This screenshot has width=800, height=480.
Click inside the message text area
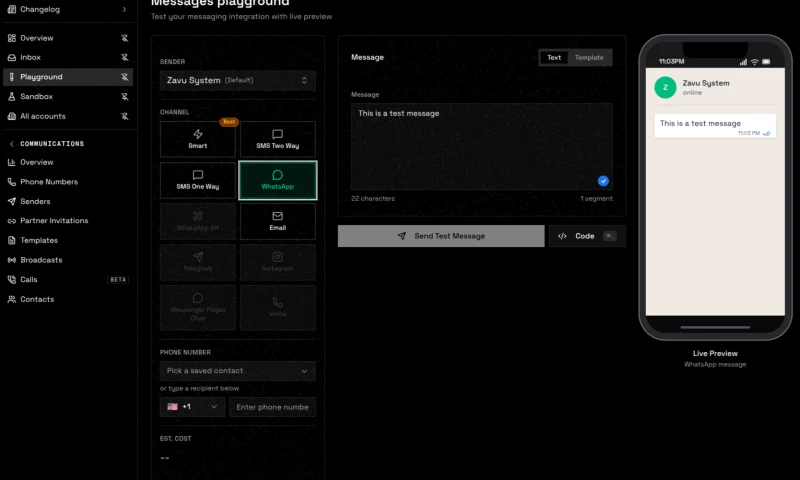coord(482,147)
